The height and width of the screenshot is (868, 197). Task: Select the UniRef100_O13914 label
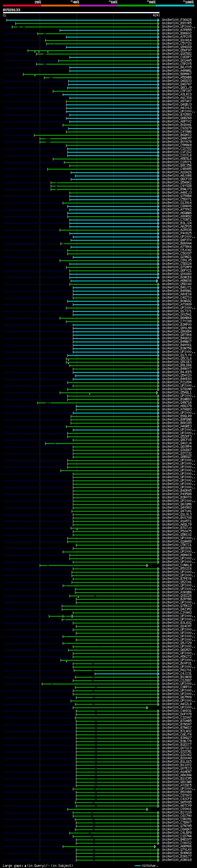coord(177,203)
